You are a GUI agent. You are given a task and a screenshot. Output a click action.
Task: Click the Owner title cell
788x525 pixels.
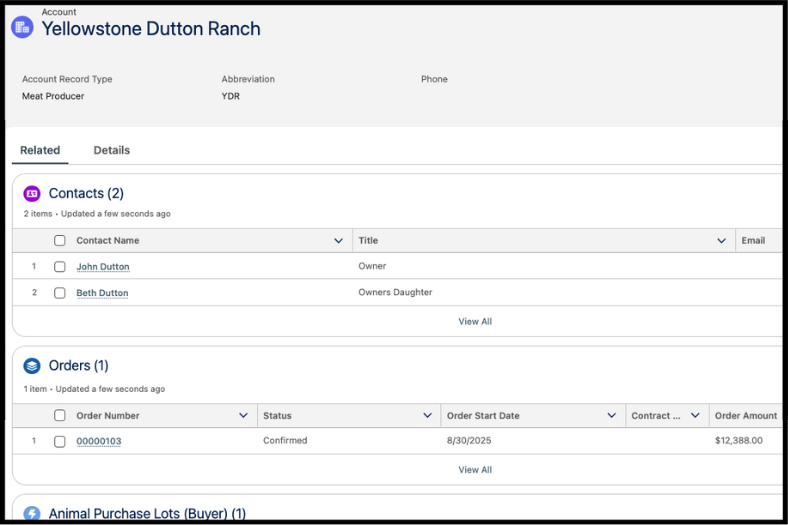pos(372,266)
